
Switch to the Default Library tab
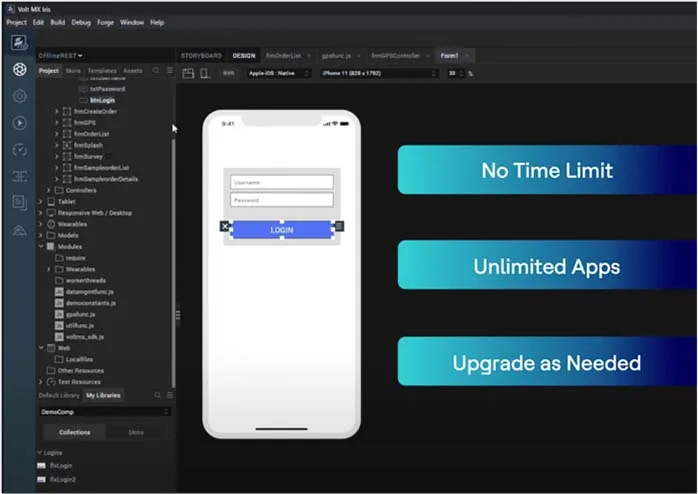(59, 396)
